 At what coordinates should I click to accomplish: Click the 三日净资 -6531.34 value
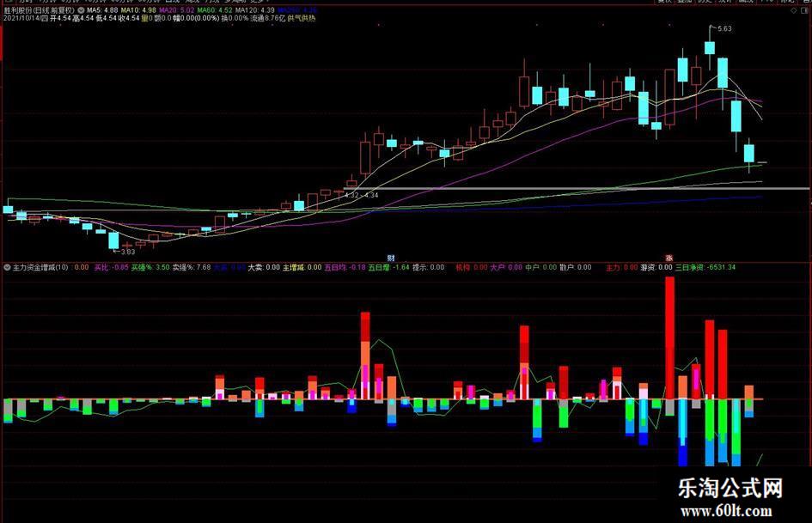click(705, 268)
